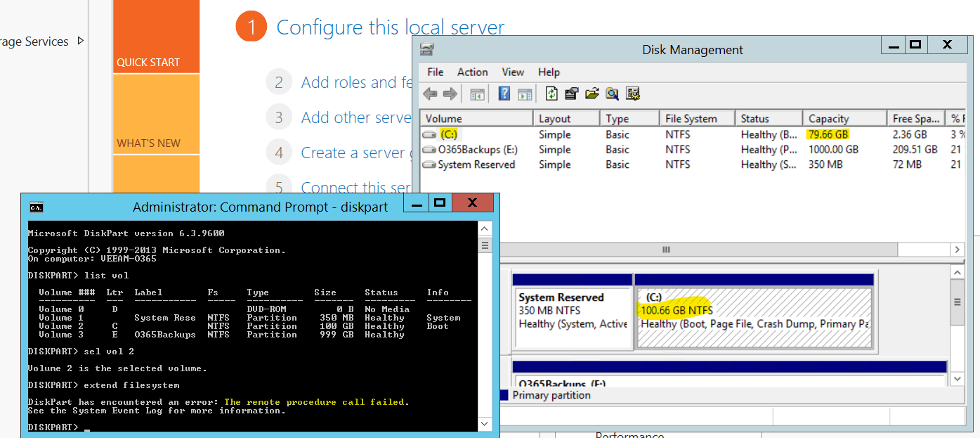Click the Refresh toolbar icon
This screenshot has height=438, width=980.
point(551,94)
